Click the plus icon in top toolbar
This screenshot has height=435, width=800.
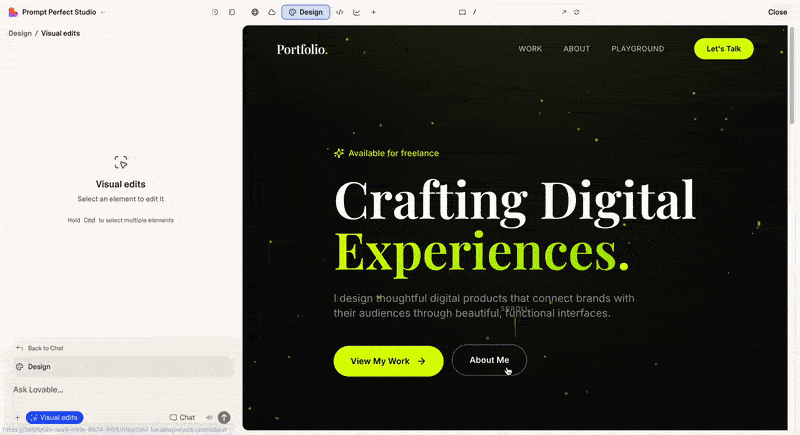(374, 12)
